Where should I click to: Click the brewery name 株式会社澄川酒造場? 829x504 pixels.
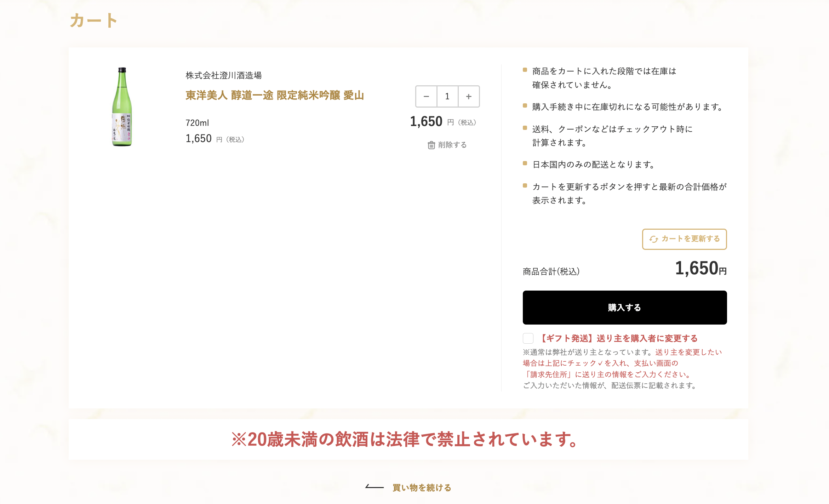tap(223, 75)
